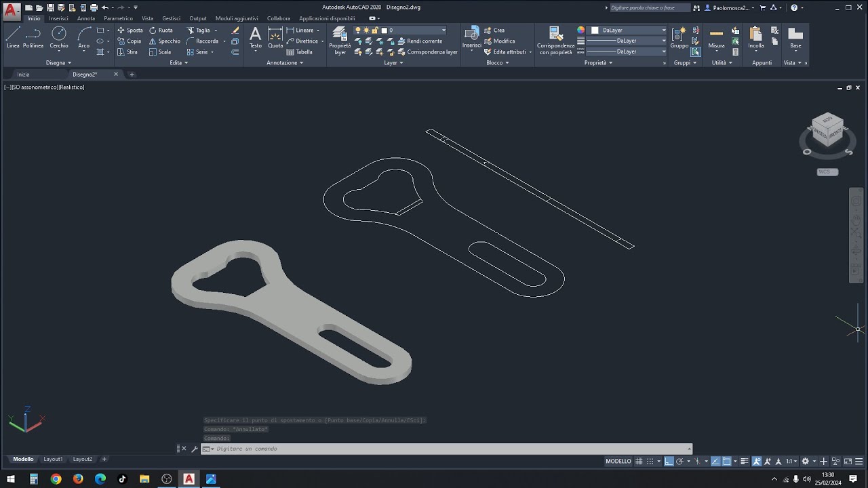Select the Specchio mirror tool
This screenshot has height=488, width=868.
[165, 41]
